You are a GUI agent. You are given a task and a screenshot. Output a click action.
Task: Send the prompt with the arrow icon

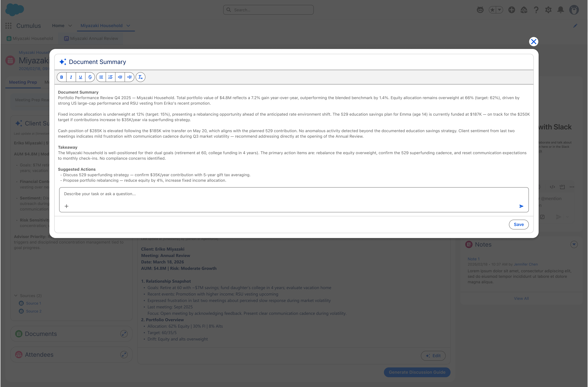[x=521, y=206]
